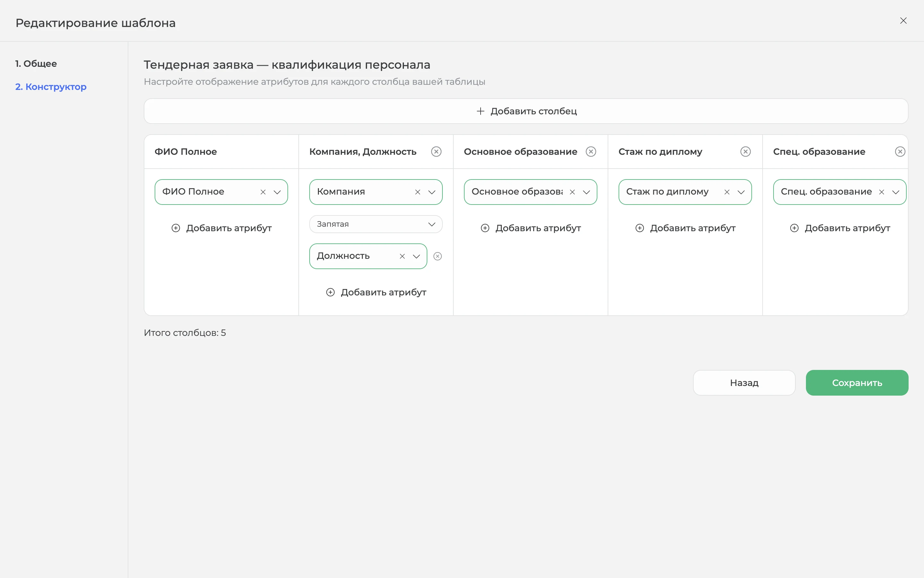This screenshot has height=578, width=924.
Task: Go to step 1. Общее
Action: 36,64
